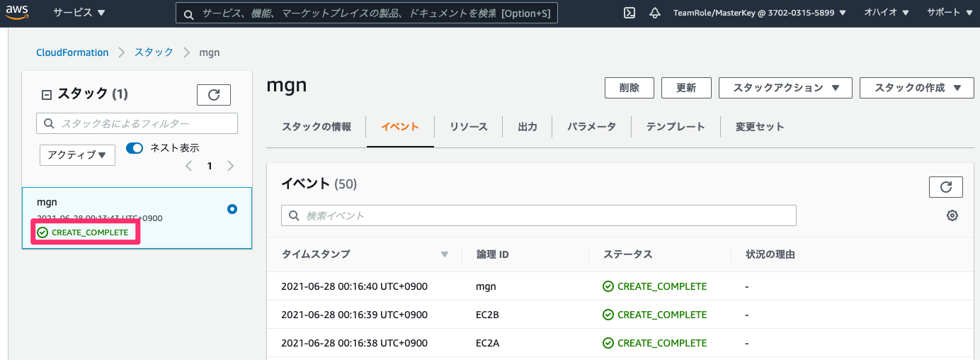This screenshot has width=980, height=360.
Task: Select the mgn logical ID cell in events
Action: pos(486,286)
